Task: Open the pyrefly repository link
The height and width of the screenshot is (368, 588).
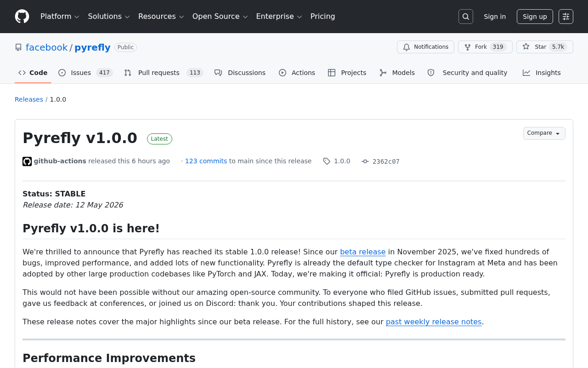Action: (x=92, y=47)
